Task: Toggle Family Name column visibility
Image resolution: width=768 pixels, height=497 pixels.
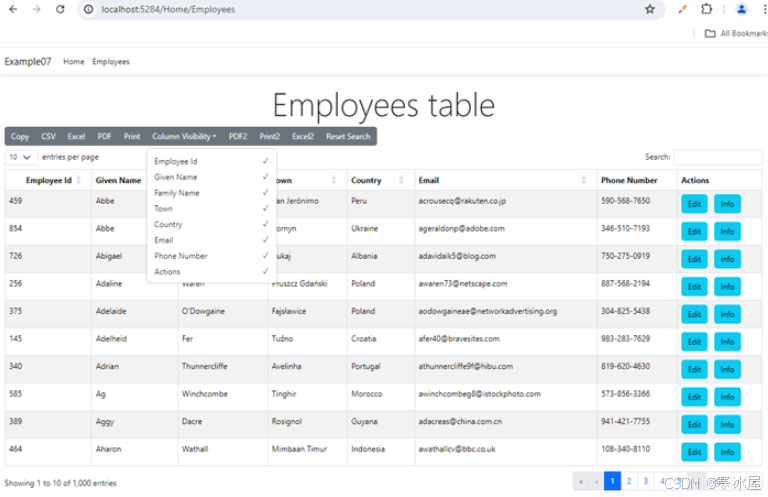Action: point(212,193)
